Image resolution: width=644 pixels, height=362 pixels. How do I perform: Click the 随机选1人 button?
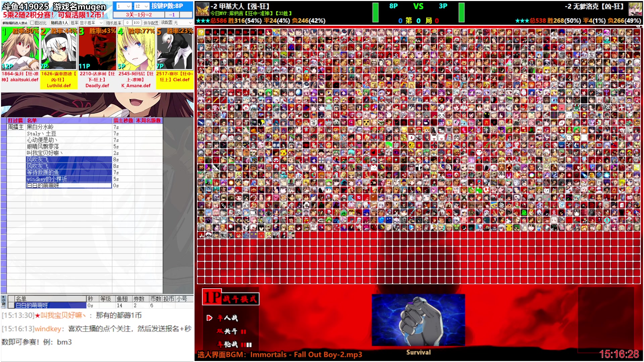pyautogui.click(x=59, y=23)
